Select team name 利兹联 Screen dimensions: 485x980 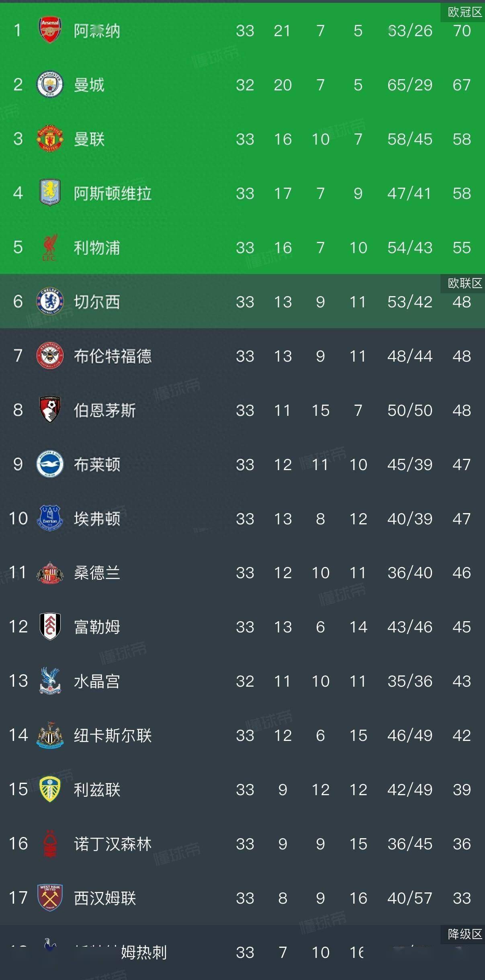97,790
